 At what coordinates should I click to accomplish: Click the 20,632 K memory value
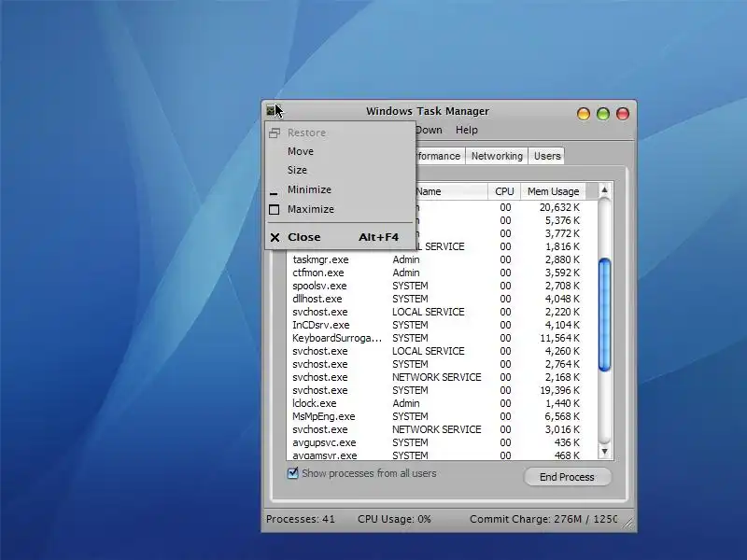[559, 207]
